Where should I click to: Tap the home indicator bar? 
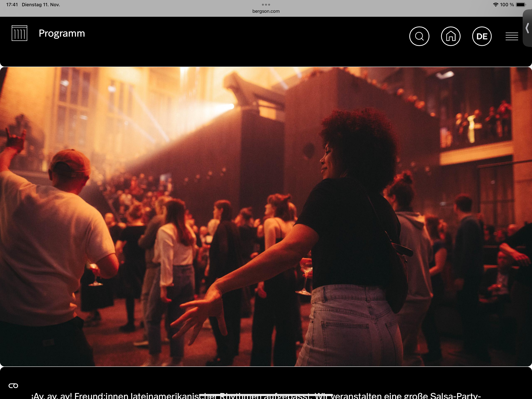[266, 395]
